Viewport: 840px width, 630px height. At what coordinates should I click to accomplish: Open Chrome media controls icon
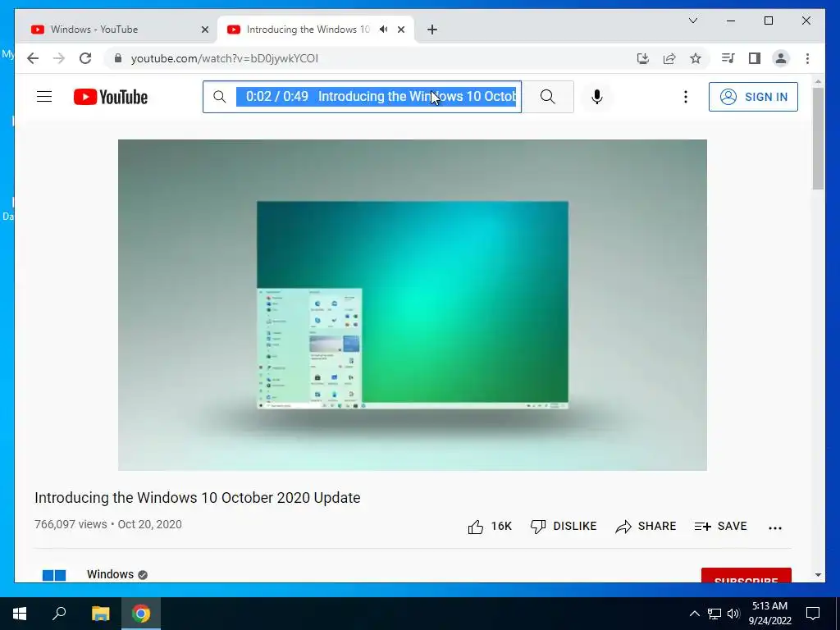click(x=728, y=58)
